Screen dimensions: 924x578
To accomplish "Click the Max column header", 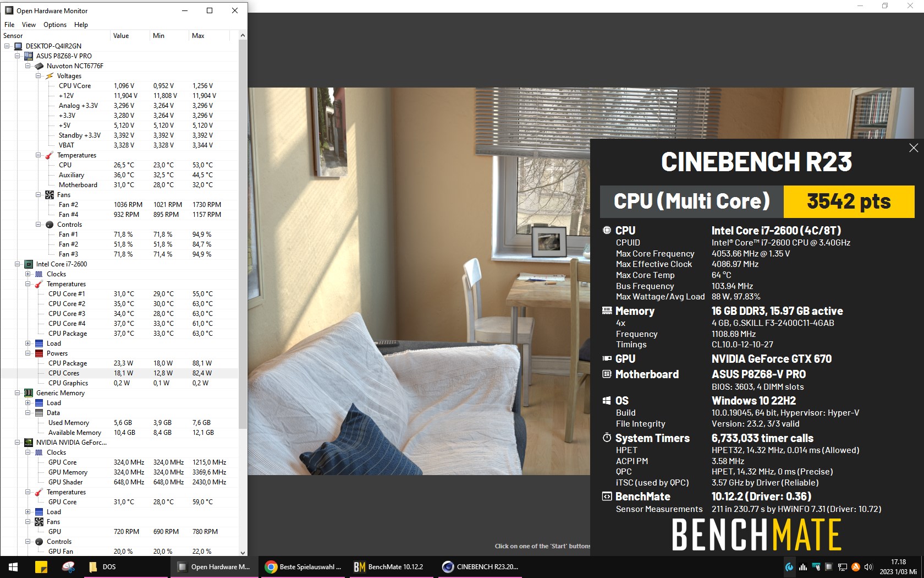I will tap(209, 36).
